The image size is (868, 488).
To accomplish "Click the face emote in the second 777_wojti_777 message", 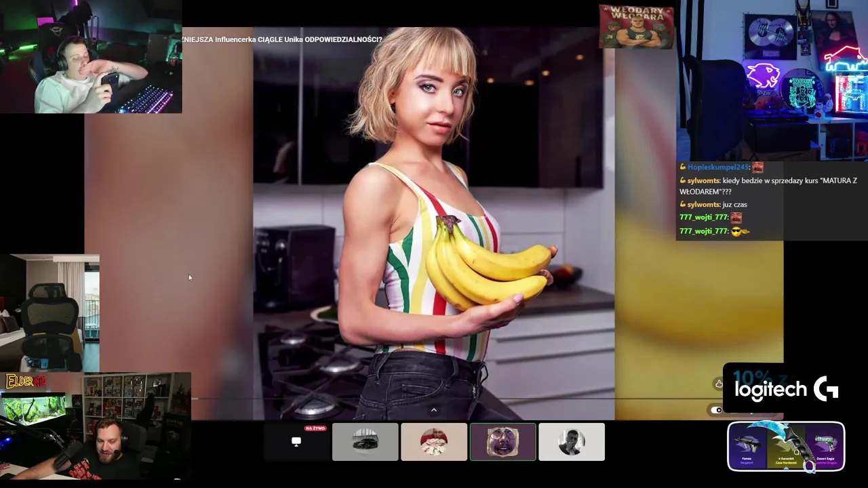I will click(x=736, y=218).
